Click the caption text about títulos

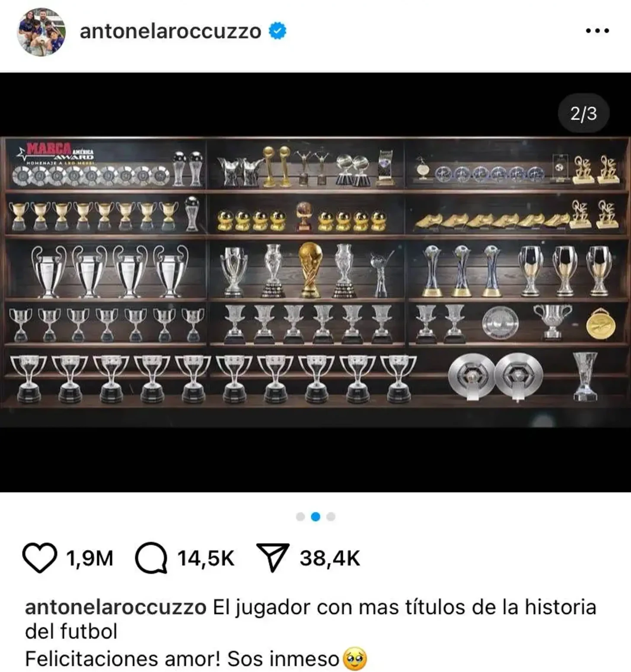[310, 619]
